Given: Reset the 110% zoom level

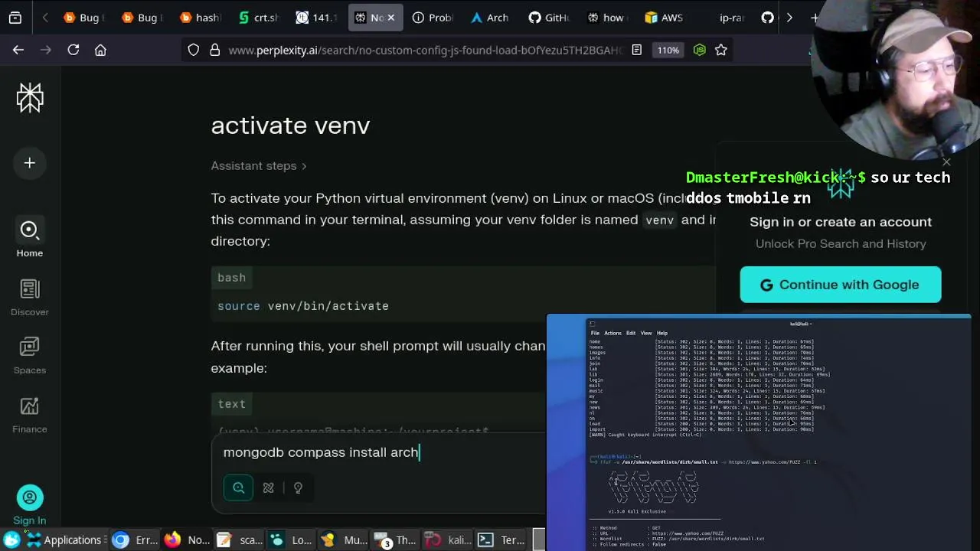Looking at the screenshot, I should [668, 50].
